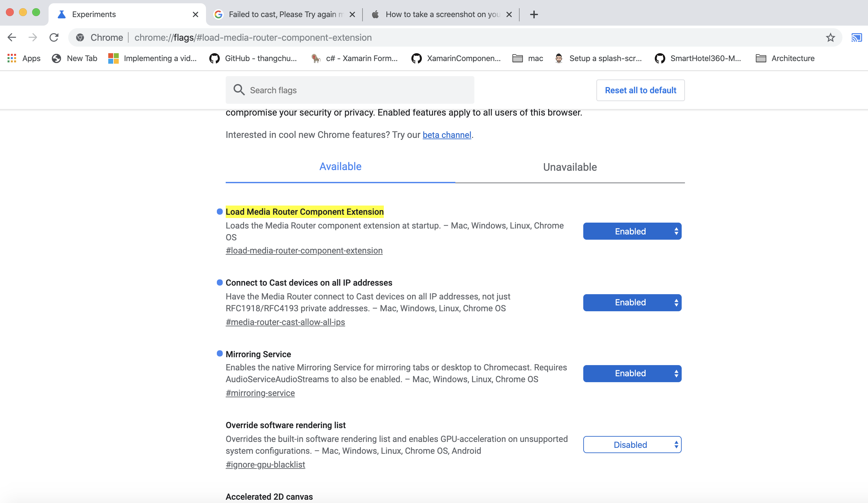Viewport: 868px width, 503px height.
Task: Click the Chrome forward navigation arrow
Action: pos(33,37)
